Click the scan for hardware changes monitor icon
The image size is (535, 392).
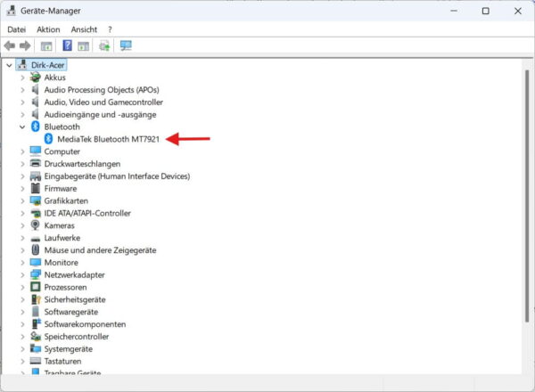126,45
